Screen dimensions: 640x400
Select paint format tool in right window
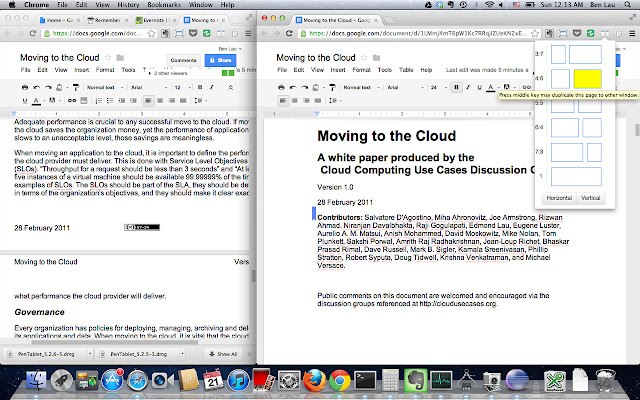[x=332, y=87]
